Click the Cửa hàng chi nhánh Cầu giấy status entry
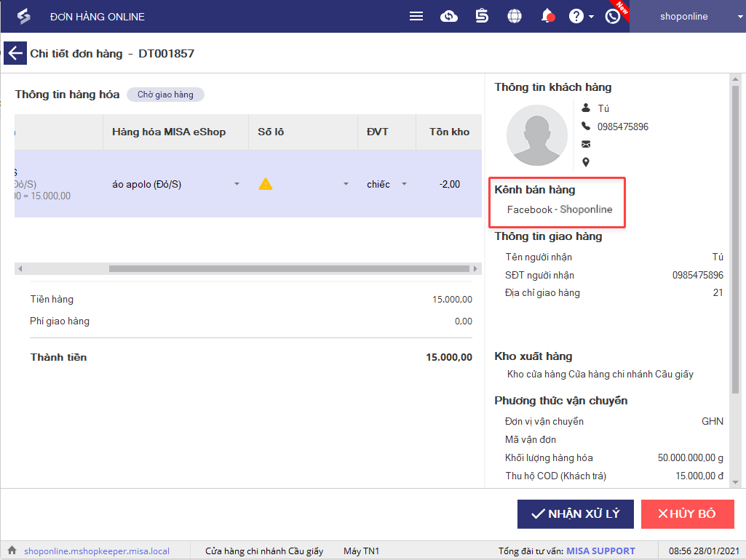The height and width of the screenshot is (560, 746). (x=264, y=551)
